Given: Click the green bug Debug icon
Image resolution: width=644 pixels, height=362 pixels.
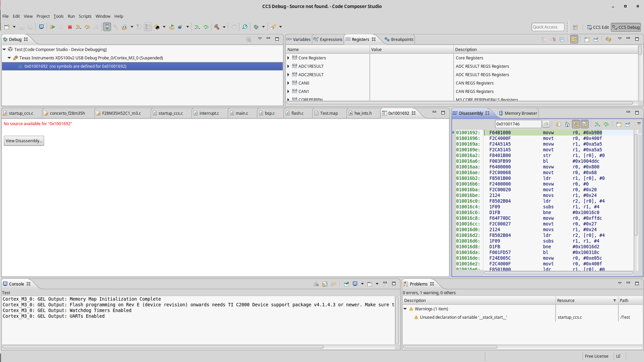Looking at the screenshot, I should (256, 27).
